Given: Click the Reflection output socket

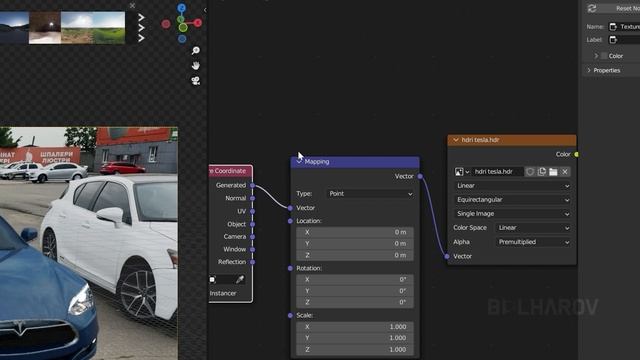Looking at the screenshot, I should click(253, 262).
